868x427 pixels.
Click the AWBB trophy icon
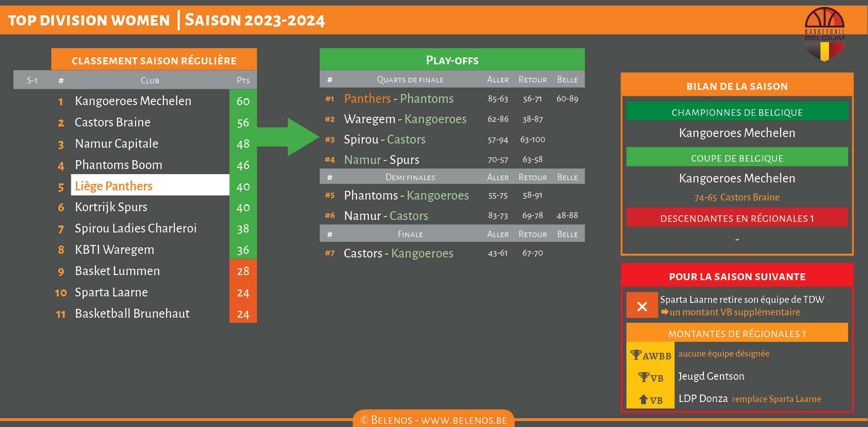[x=636, y=355]
